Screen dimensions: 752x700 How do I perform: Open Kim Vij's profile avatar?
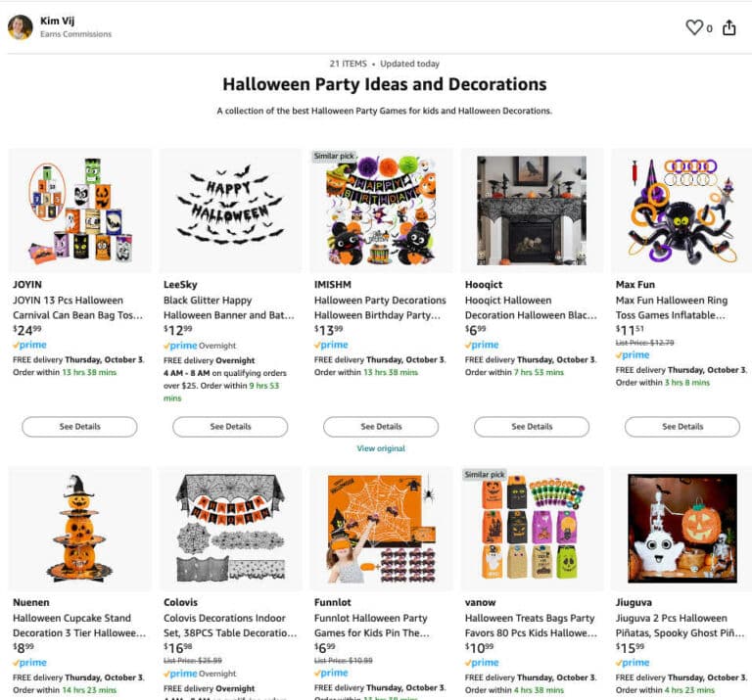20,26
